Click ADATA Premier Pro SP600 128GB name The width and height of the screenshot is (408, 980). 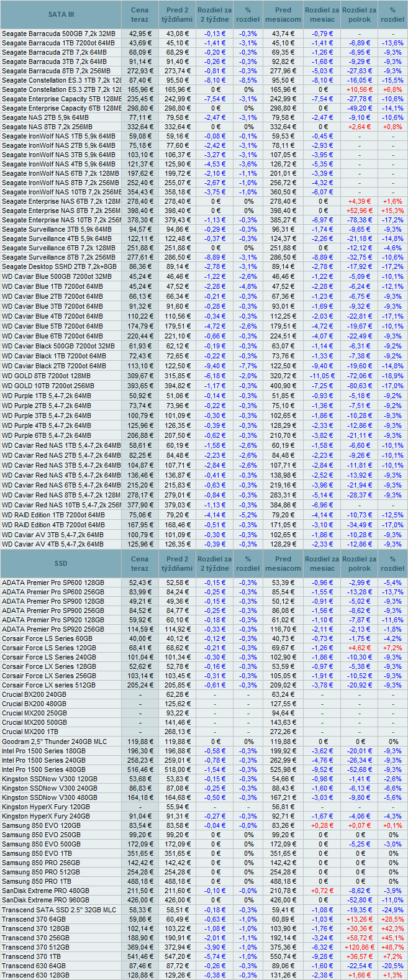pyautogui.click(x=53, y=583)
